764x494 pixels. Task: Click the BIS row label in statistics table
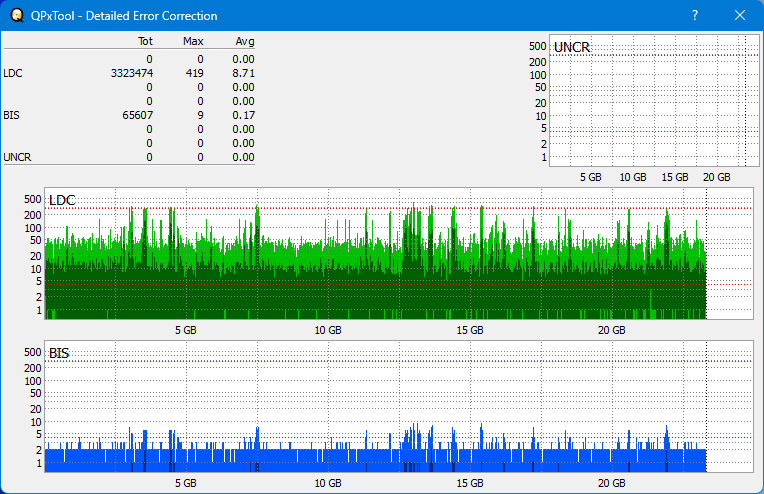coord(12,115)
